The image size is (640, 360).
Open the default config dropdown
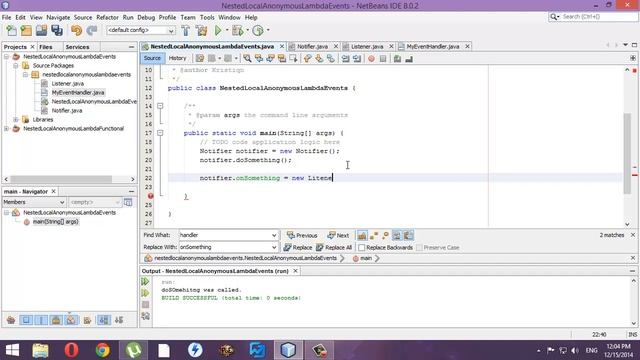point(171,30)
